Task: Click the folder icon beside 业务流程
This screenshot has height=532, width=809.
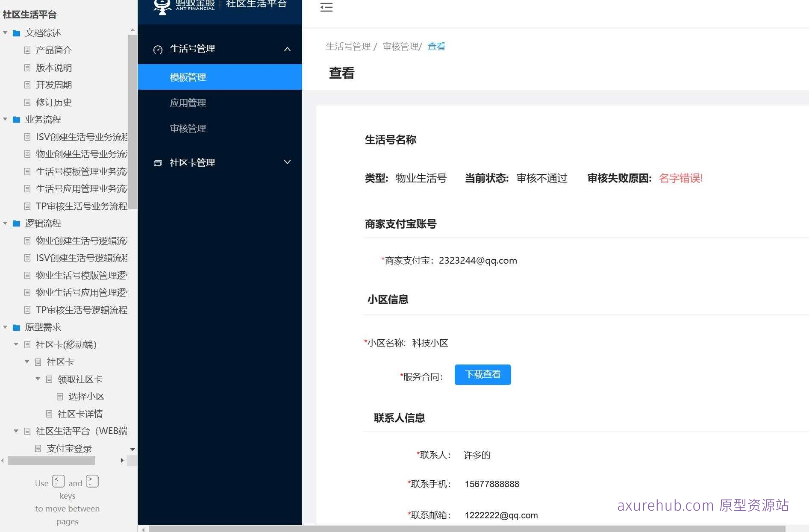Action: [x=16, y=120]
